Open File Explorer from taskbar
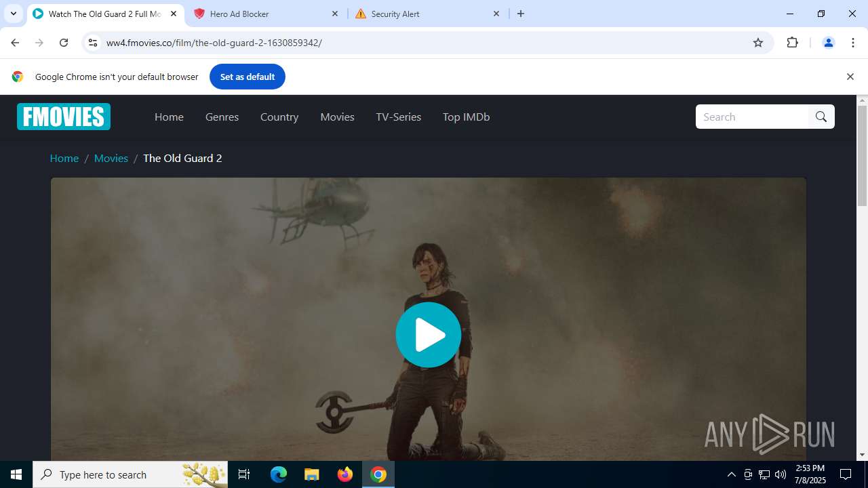868x488 pixels. [x=311, y=474]
